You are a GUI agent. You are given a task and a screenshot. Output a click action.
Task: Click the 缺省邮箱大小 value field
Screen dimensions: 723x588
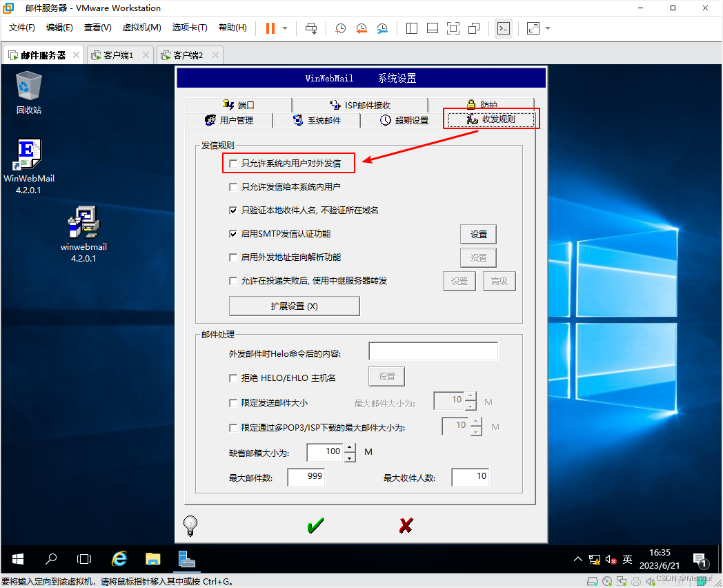(x=326, y=452)
